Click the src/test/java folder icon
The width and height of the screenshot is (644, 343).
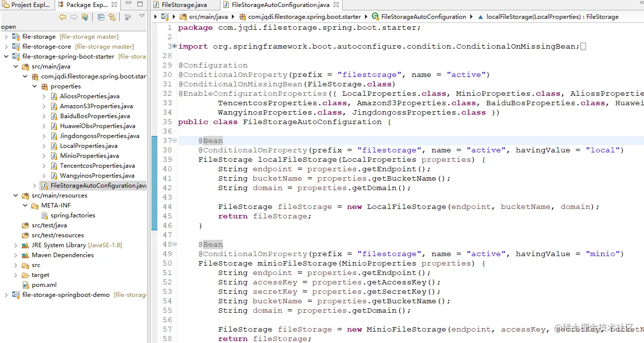(25, 225)
